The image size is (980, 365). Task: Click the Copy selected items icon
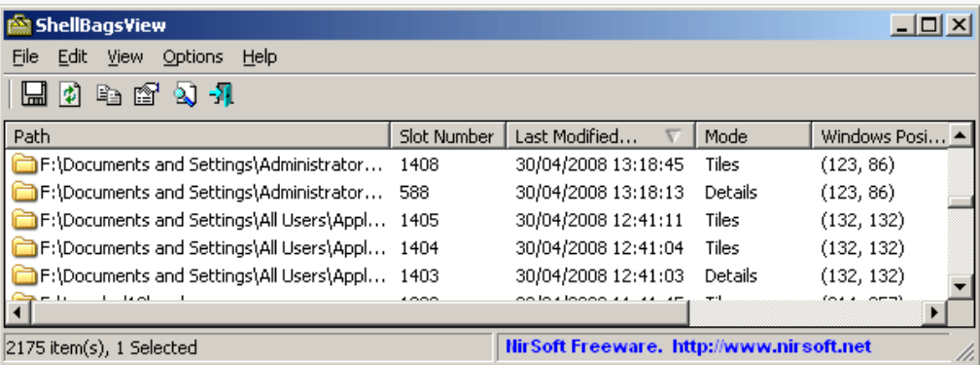(x=108, y=94)
